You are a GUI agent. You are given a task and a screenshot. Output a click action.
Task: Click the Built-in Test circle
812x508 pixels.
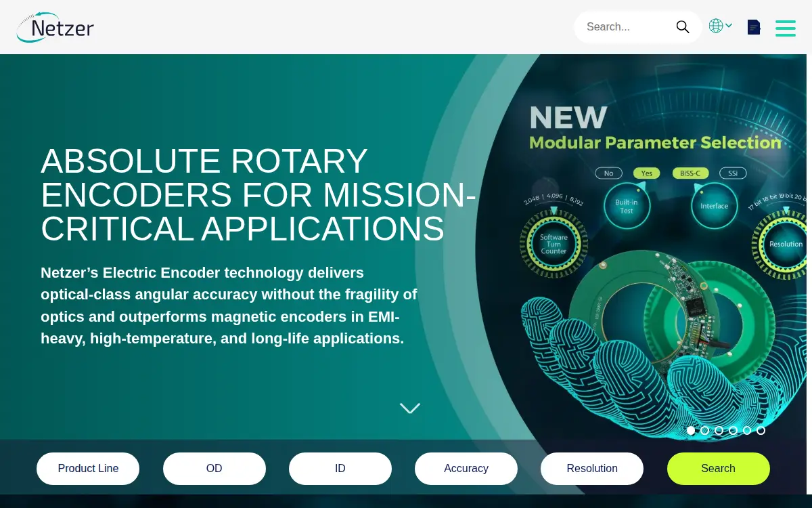click(627, 206)
